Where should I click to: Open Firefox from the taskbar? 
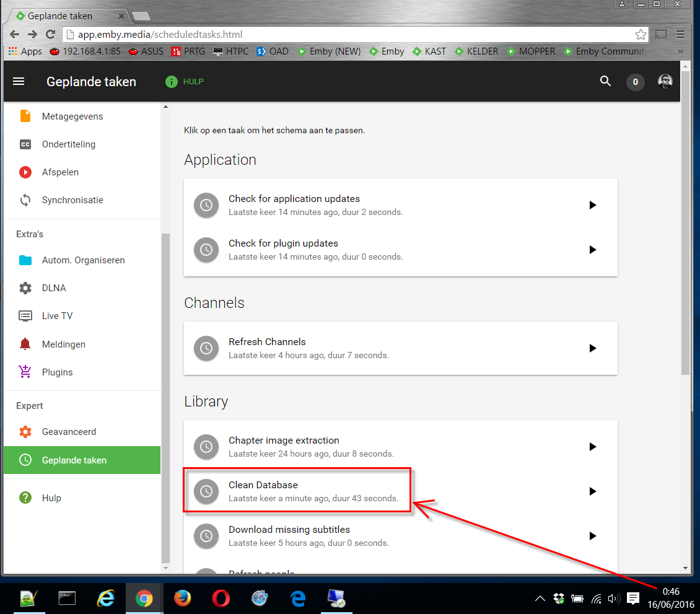click(x=182, y=599)
